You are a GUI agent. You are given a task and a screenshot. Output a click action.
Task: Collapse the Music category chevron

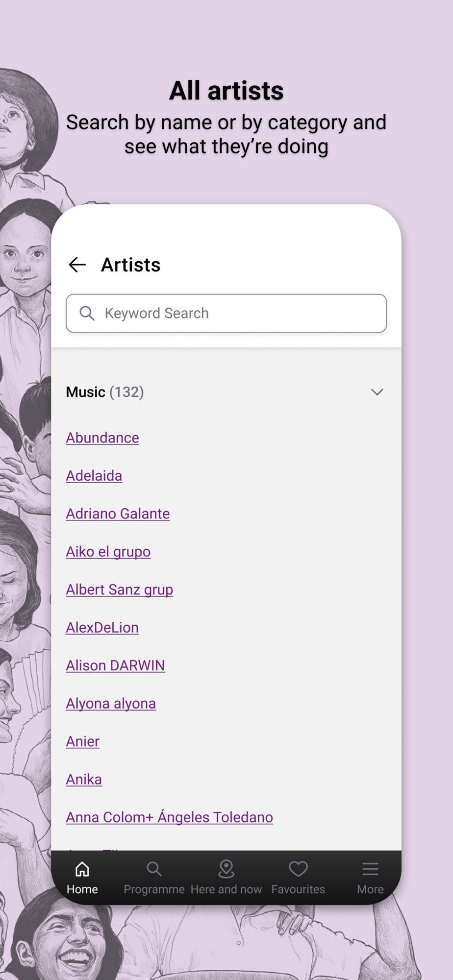(x=377, y=392)
